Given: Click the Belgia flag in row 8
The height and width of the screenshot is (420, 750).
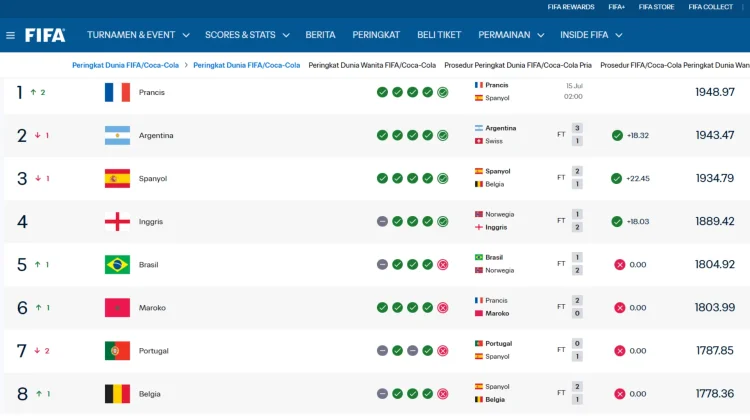Looking at the screenshot, I should click(117, 394).
